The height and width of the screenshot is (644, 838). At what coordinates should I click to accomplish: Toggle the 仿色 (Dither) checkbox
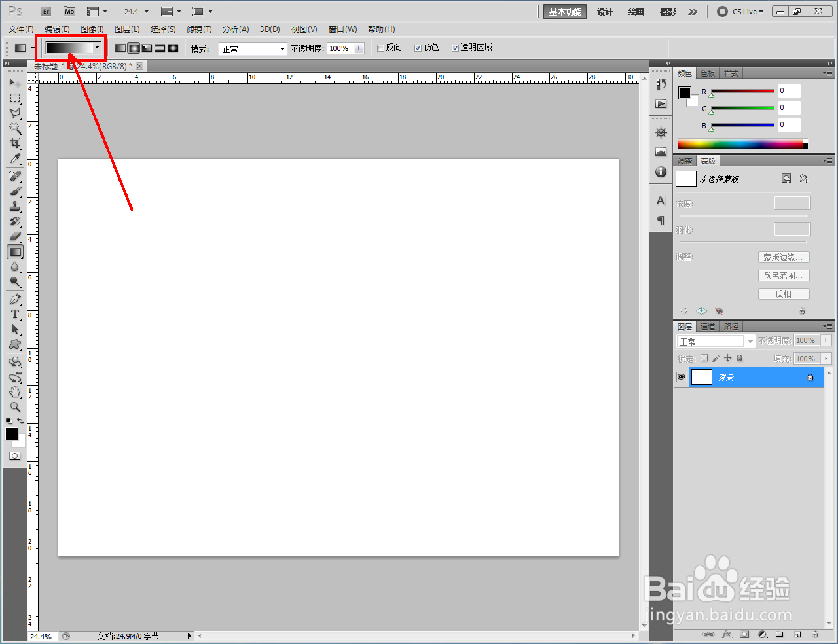[x=418, y=48]
